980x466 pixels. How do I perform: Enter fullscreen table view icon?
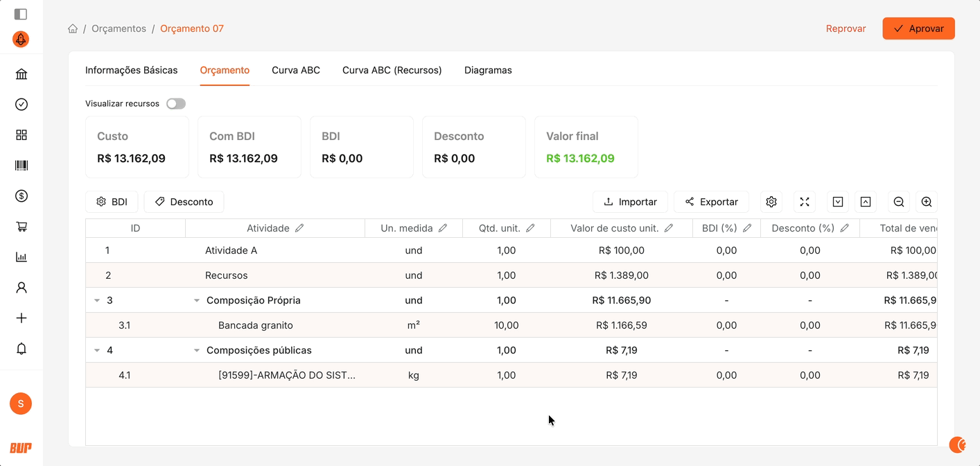pyautogui.click(x=805, y=202)
